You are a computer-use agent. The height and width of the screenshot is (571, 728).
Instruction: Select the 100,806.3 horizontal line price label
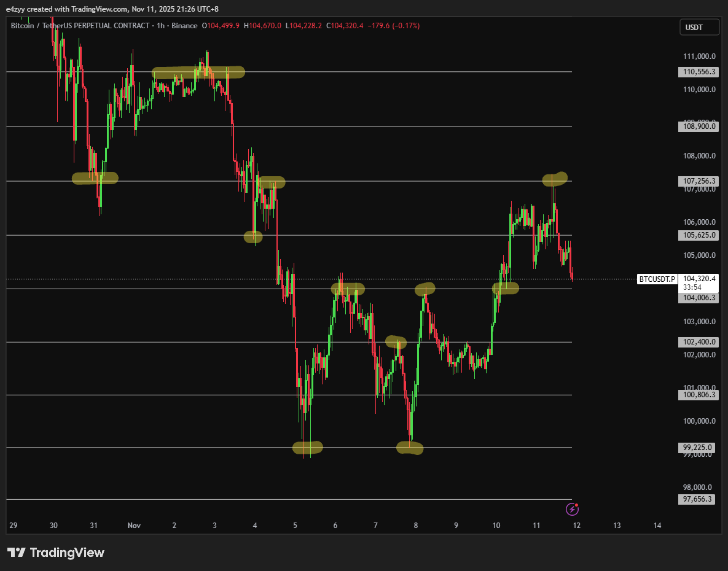[x=699, y=395]
